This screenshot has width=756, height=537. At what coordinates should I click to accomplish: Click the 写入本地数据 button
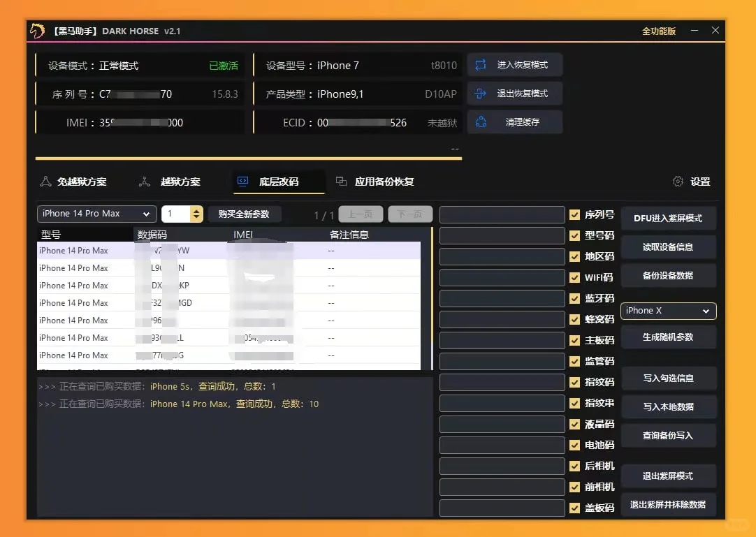668,407
